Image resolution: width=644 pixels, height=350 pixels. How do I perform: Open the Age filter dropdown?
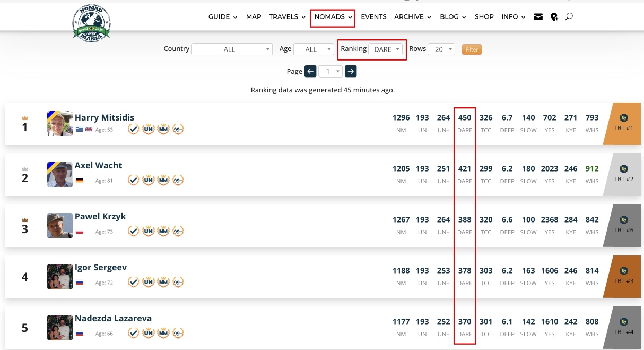(314, 49)
